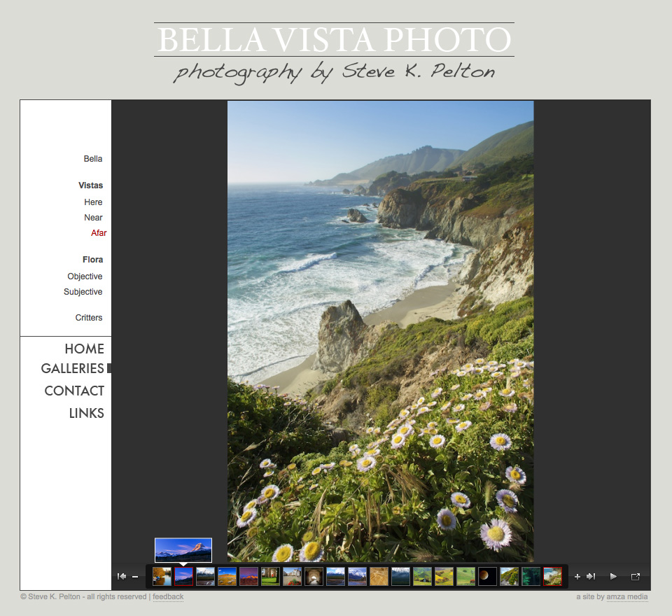Image resolution: width=672 pixels, height=616 pixels.
Task: Open the Critters gallery
Action: click(89, 318)
